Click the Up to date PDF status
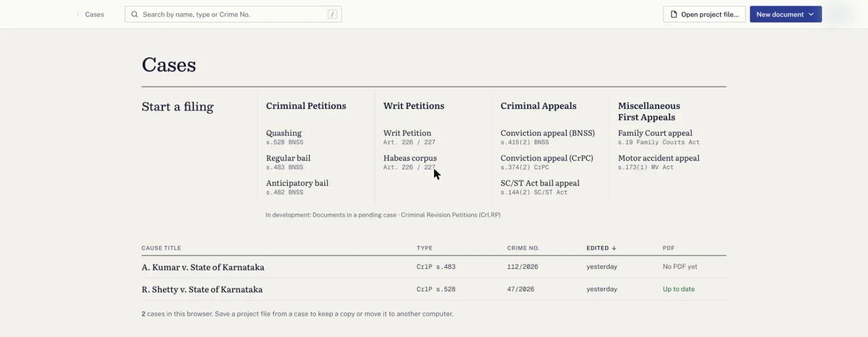Viewport: 868px width, 337px height. 679,289
